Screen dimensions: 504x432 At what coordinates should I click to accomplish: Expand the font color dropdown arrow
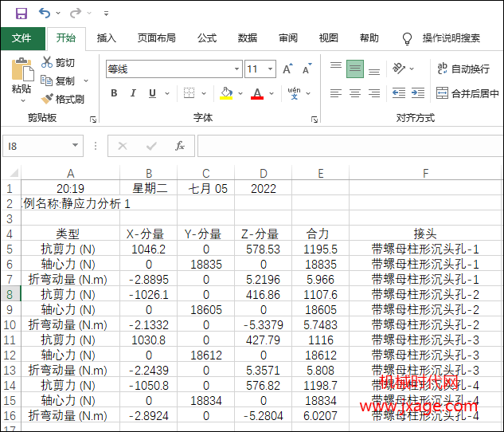click(x=272, y=93)
